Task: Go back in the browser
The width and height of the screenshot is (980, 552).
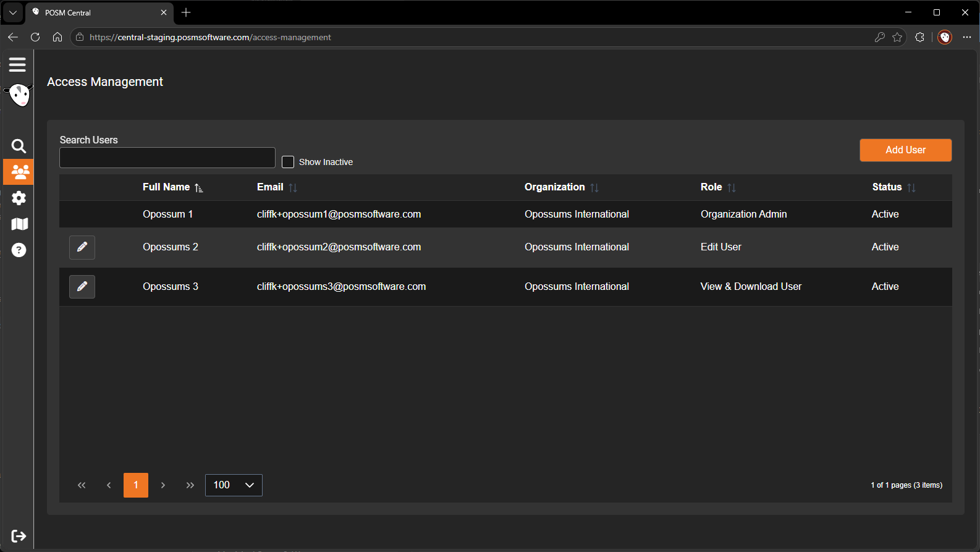Action: coord(13,37)
